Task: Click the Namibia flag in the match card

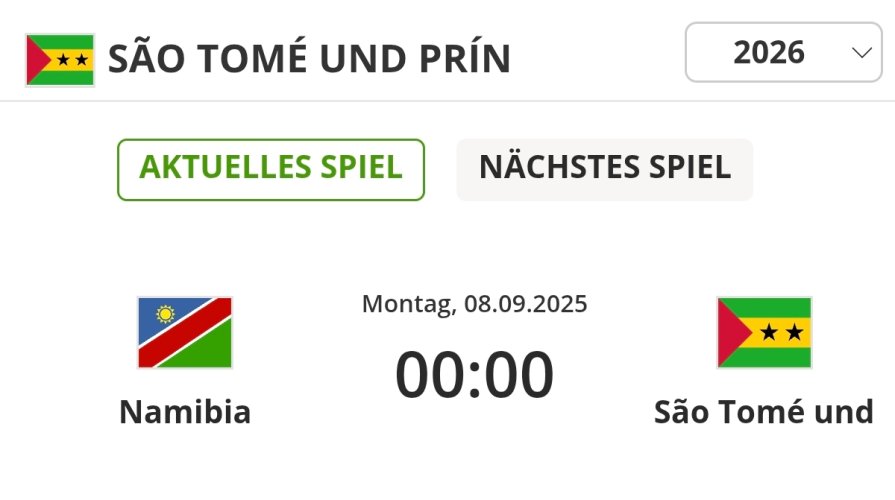Action: pos(185,333)
